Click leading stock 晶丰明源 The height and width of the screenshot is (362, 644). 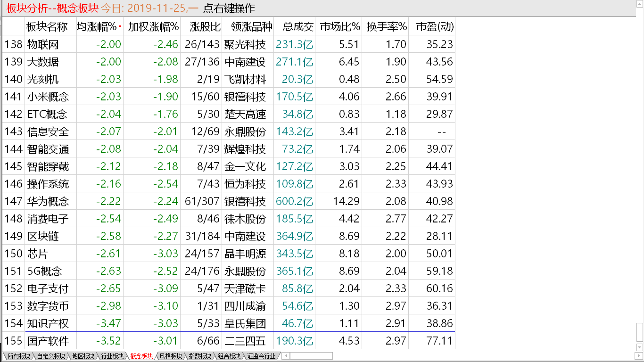(245, 254)
